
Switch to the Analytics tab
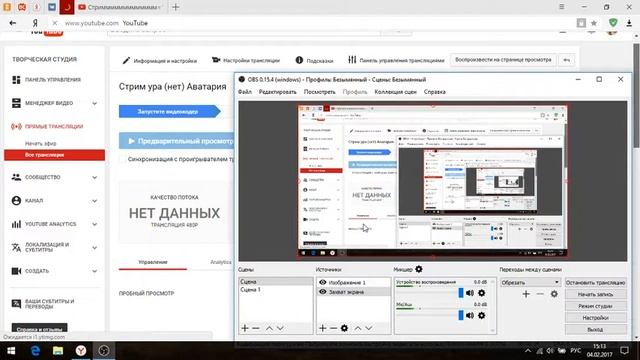221,262
